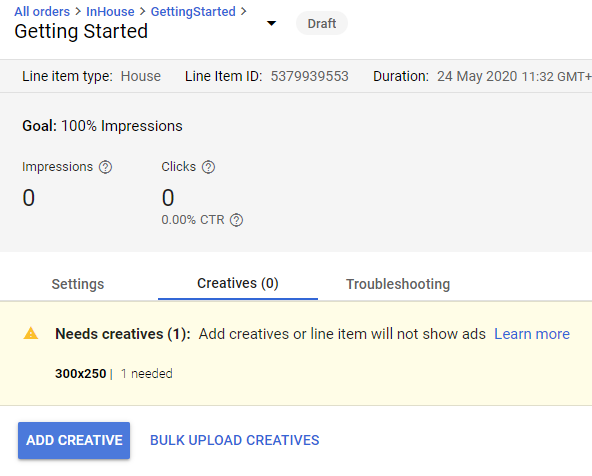
Task: Click the Needs creatives (1) warning label
Action: coord(123,334)
